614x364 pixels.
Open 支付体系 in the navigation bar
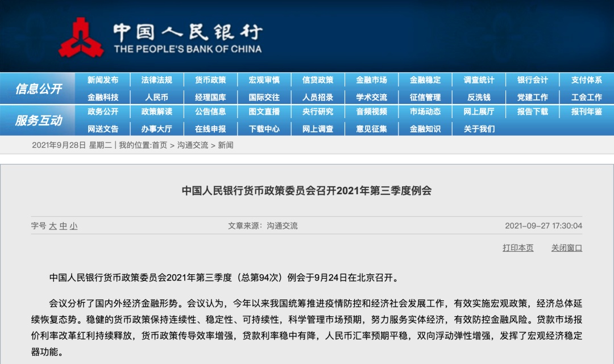pos(586,80)
